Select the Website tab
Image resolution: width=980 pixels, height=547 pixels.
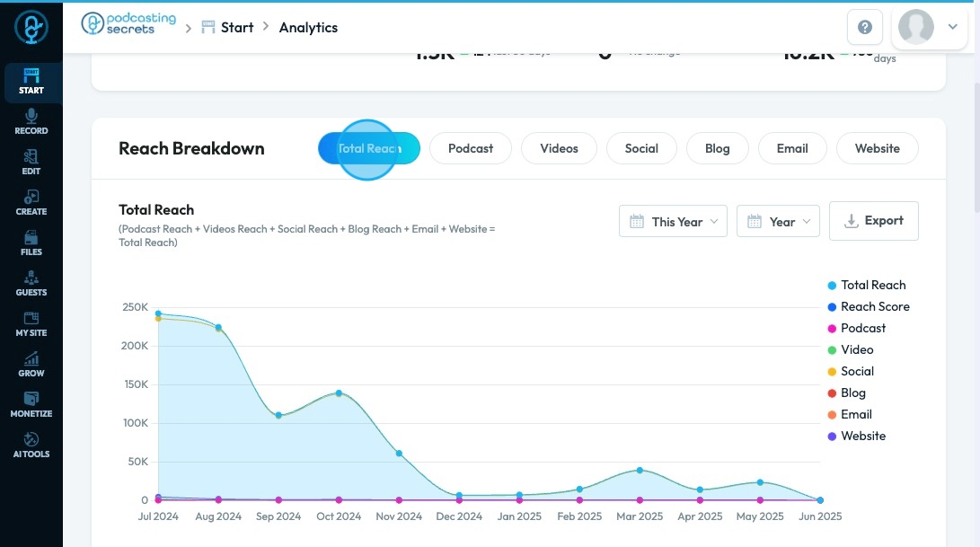878,148
